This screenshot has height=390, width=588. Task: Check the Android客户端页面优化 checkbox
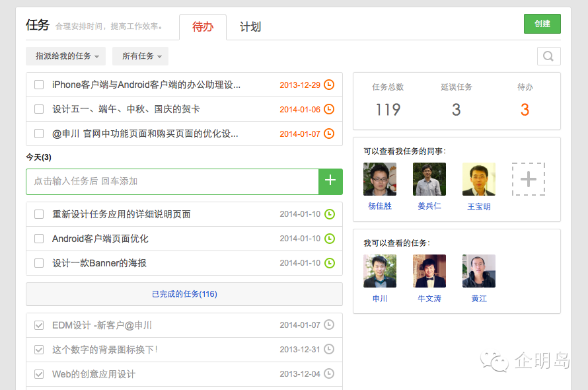pos(39,239)
